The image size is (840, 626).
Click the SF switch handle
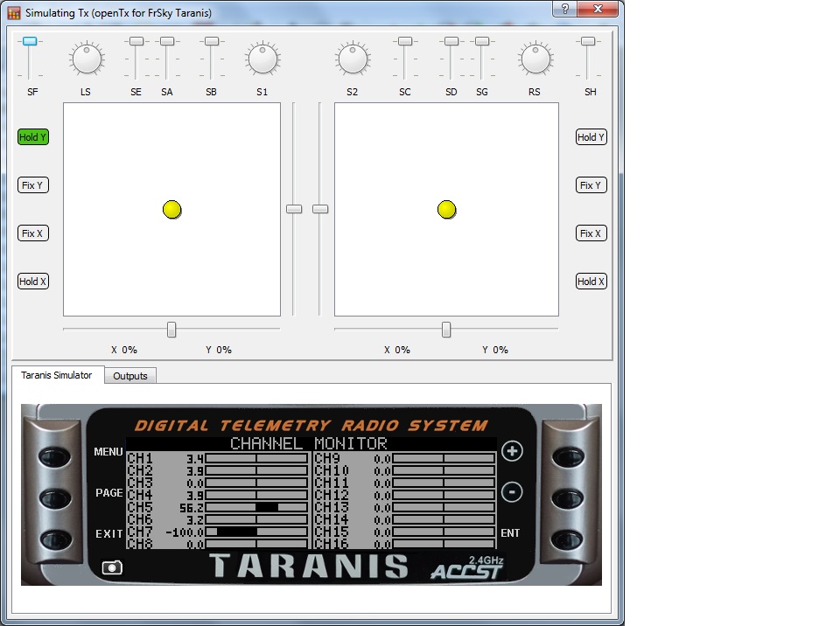30,41
